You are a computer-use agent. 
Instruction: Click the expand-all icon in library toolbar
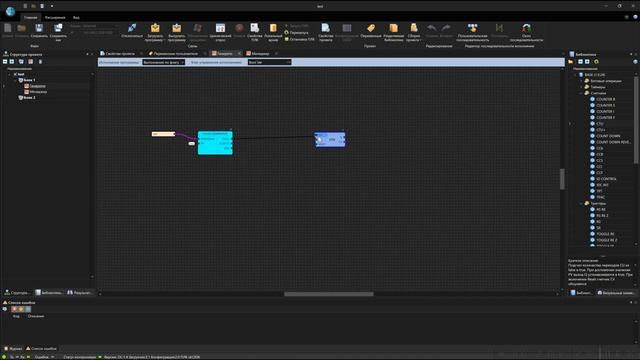point(587,62)
